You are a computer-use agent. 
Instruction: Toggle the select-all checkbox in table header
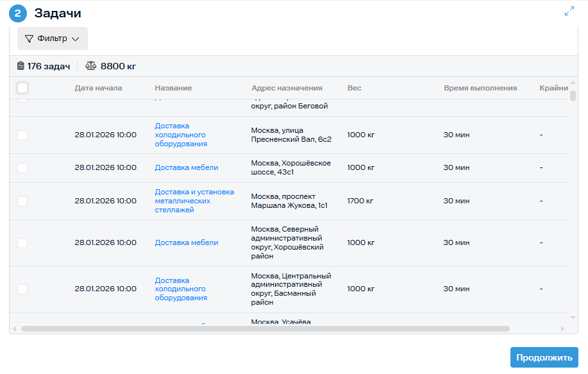pos(22,88)
